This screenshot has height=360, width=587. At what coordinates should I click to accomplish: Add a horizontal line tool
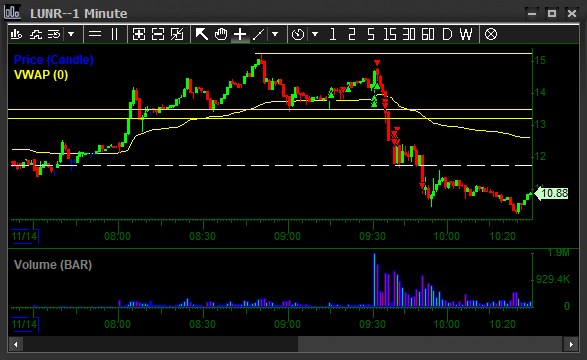tap(95, 34)
